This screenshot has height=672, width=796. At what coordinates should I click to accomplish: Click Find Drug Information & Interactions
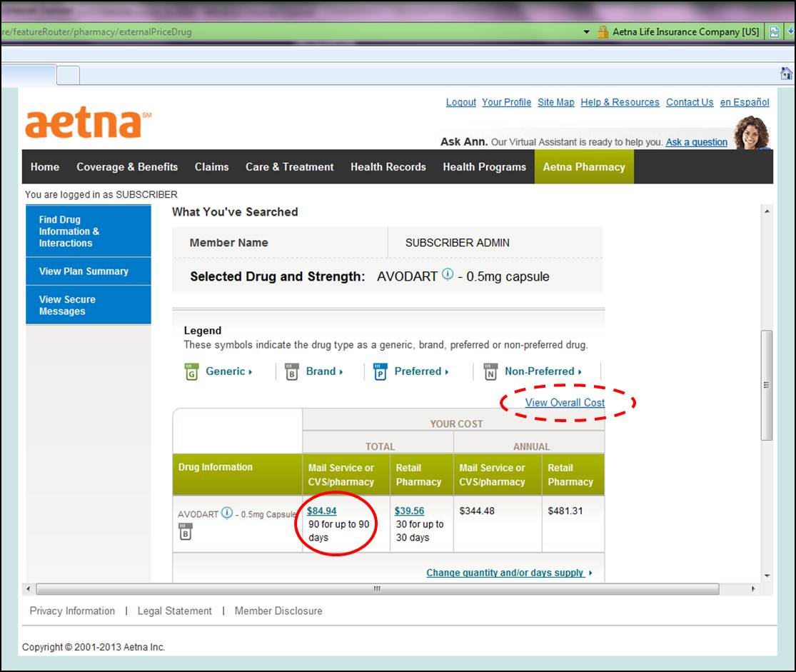point(89,231)
